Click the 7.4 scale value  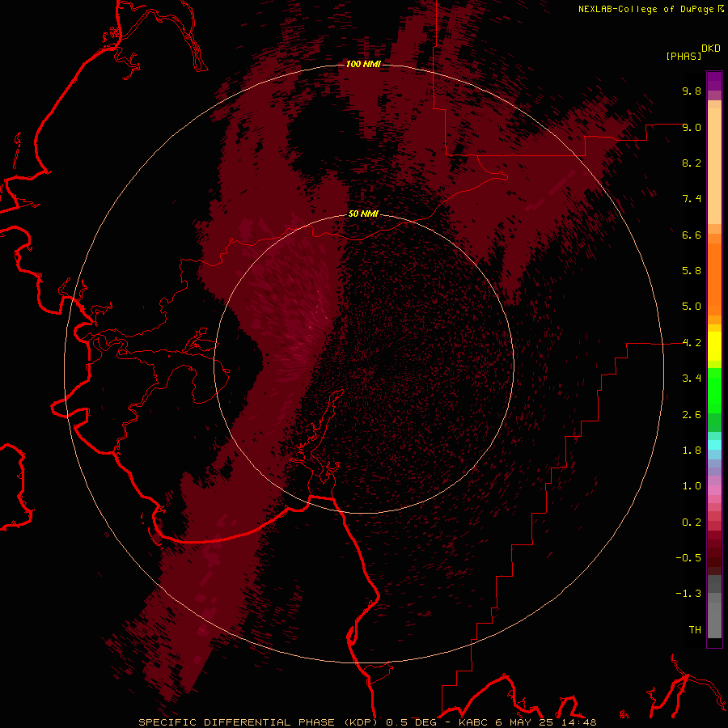692,199
